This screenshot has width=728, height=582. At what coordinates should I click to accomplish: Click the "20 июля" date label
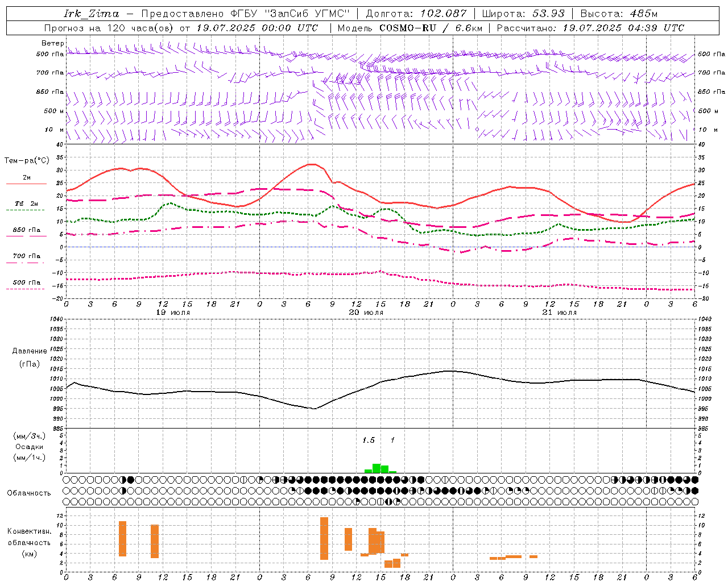366,313
